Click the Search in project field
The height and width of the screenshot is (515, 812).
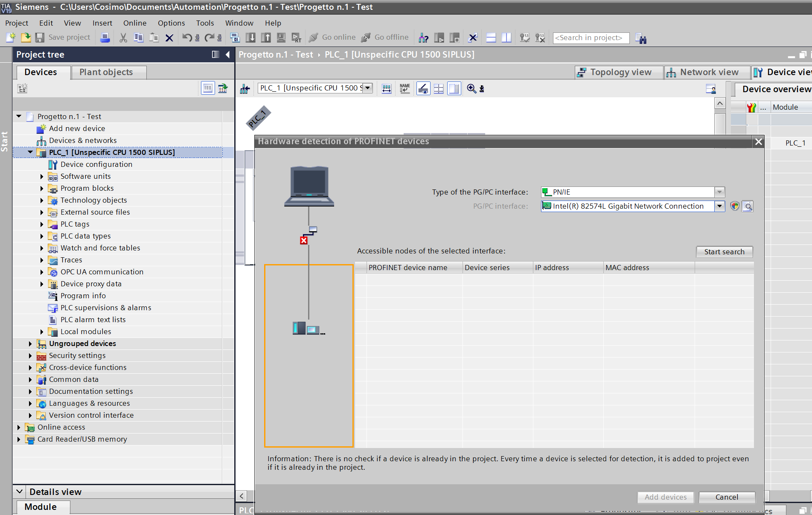[591, 38]
